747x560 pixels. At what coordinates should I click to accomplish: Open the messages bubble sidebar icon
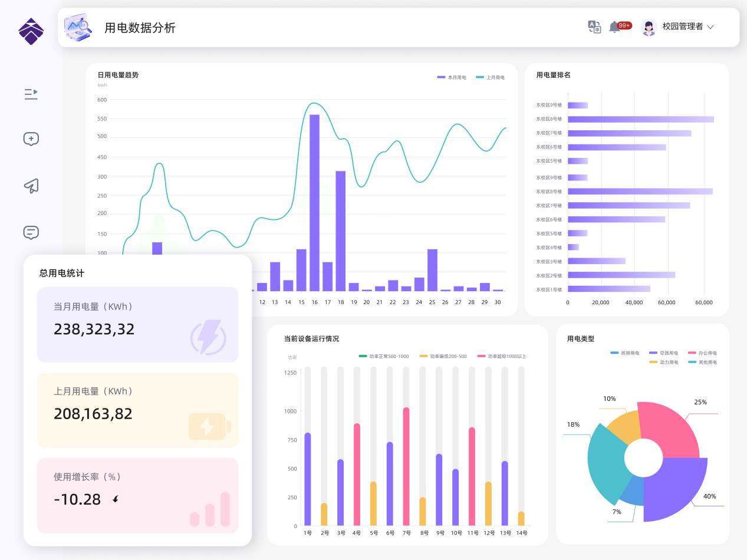tap(31, 232)
